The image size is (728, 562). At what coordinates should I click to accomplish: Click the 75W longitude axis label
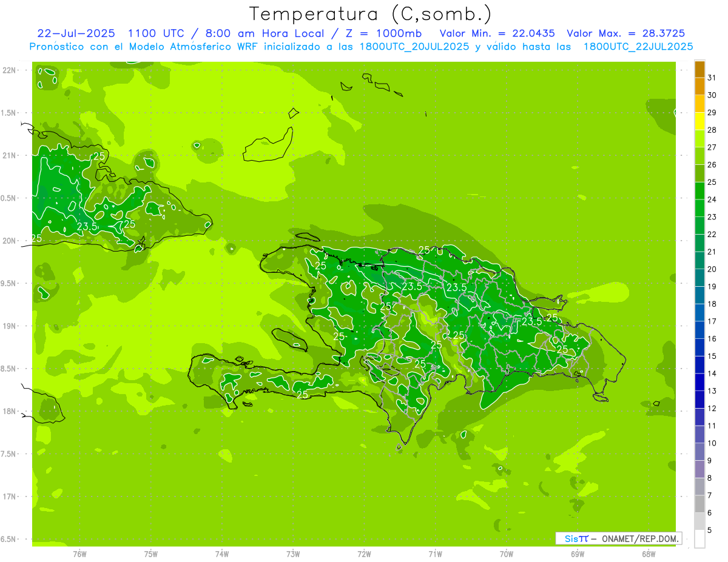(150, 554)
